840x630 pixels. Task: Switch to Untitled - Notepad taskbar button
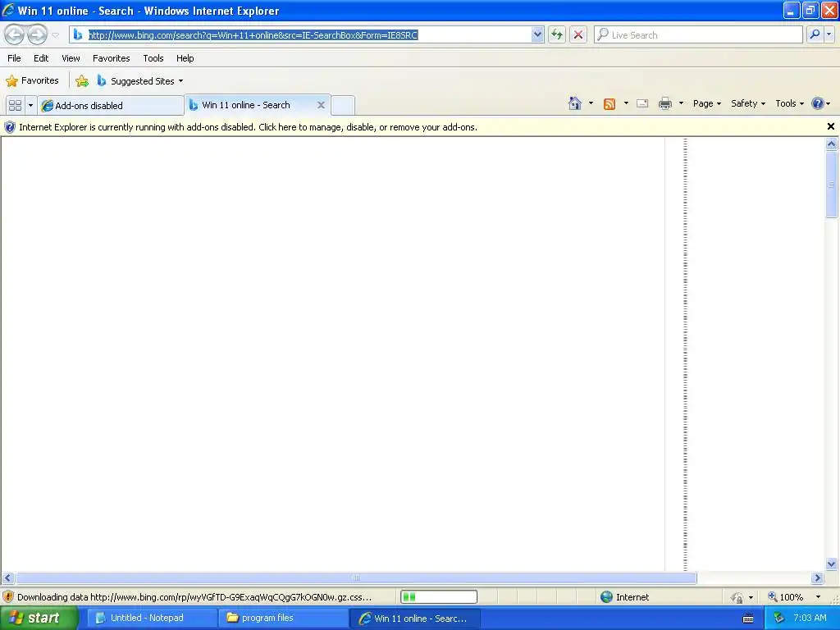click(x=152, y=618)
